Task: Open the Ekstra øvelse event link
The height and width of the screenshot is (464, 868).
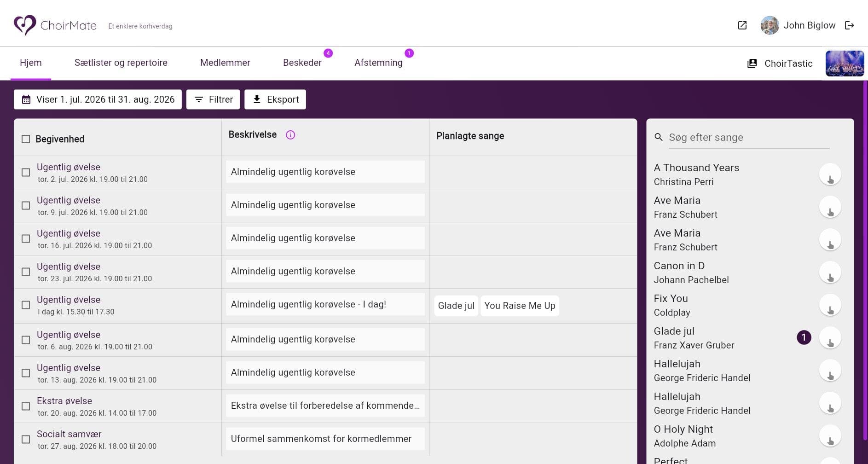Action: [x=64, y=401]
